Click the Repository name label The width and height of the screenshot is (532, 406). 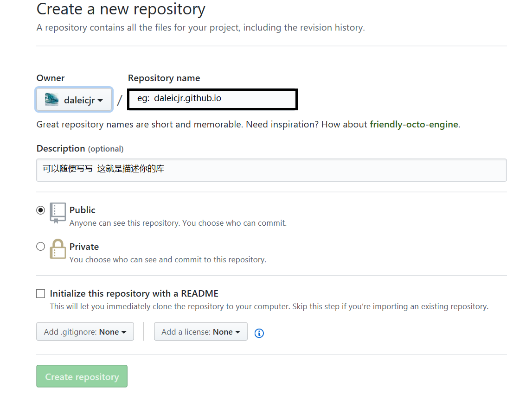click(164, 78)
